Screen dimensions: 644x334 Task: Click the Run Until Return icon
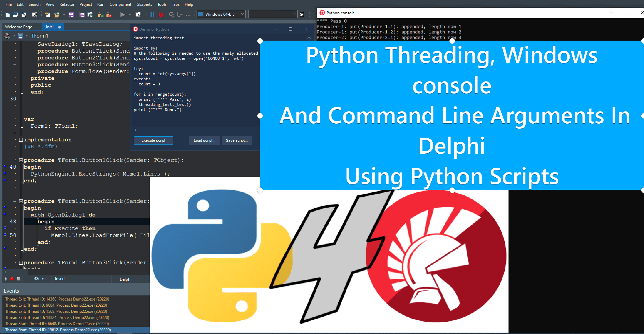coord(188,15)
